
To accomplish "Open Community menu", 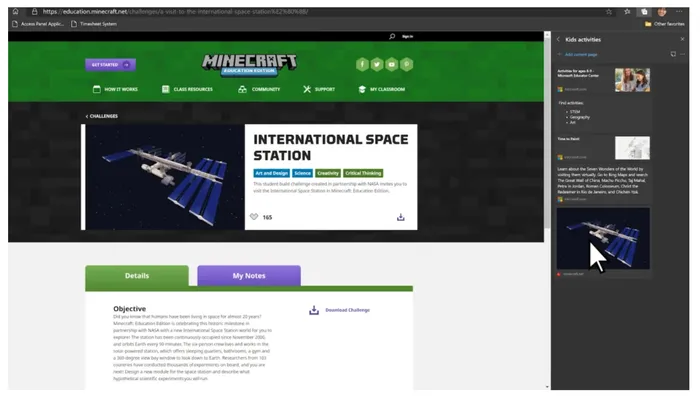I will [x=259, y=89].
